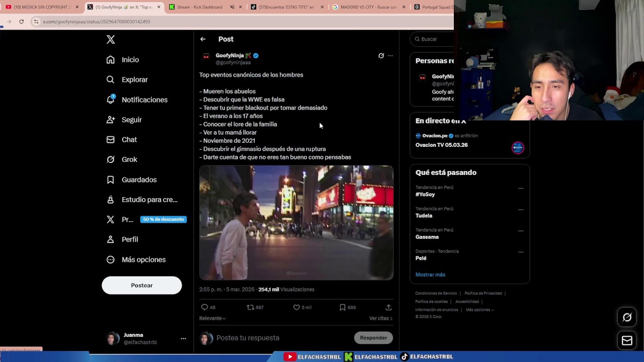644x362 pixels.
Task: Open options for #YoSoy trend
Action: pos(521,189)
